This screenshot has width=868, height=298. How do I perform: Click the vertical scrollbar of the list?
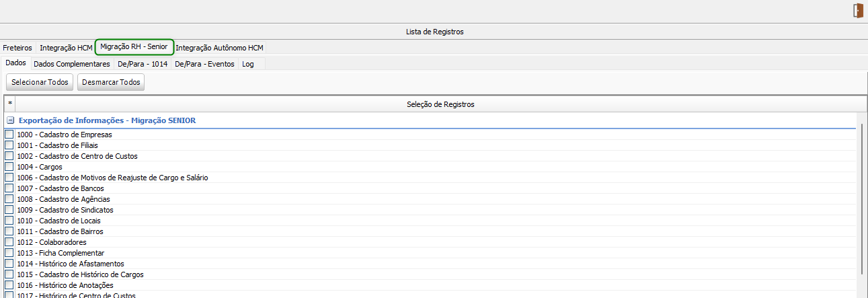pos(862,202)
